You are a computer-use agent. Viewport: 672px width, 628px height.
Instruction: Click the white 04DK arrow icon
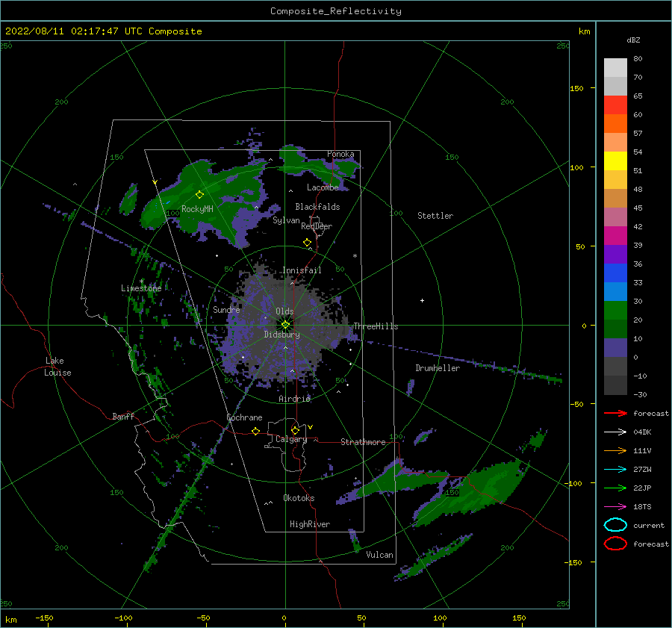615,432
